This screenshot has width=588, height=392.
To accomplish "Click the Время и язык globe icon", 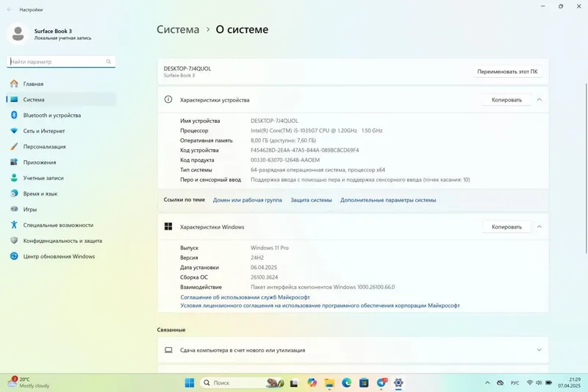I will coord(14,193).
